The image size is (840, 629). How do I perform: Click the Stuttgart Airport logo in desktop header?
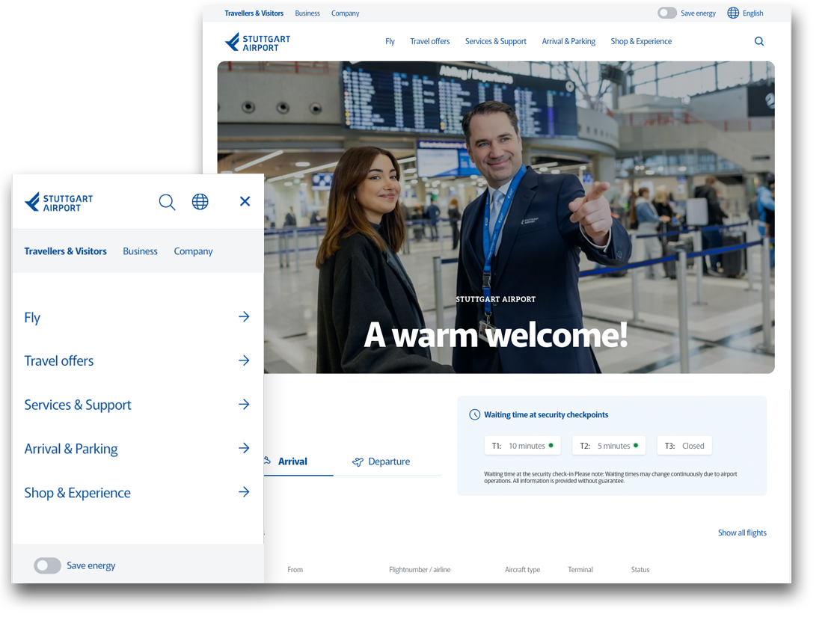pyautogui.click(x=257, y=42)
